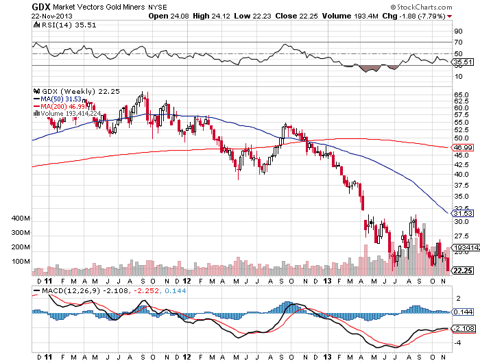
Task: Click the 35.51 RSI value tag
Action: coord(463,62)
